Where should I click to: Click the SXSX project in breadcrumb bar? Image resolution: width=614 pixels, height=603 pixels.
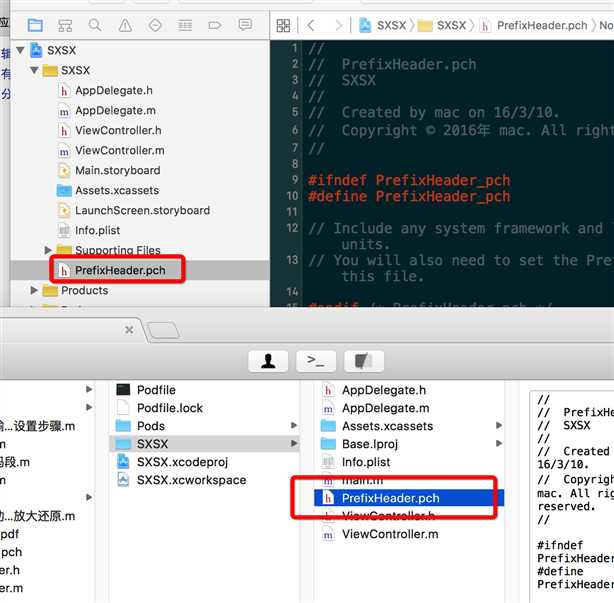383,25
